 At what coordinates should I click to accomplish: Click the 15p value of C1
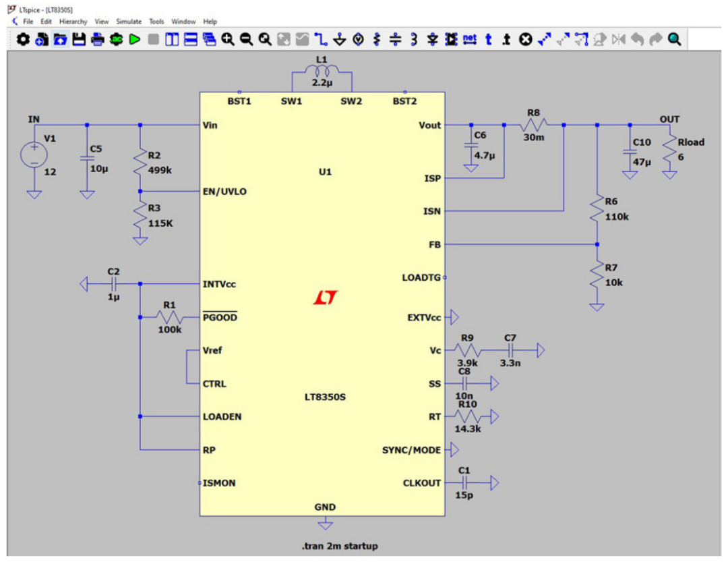tap(464, 495)
